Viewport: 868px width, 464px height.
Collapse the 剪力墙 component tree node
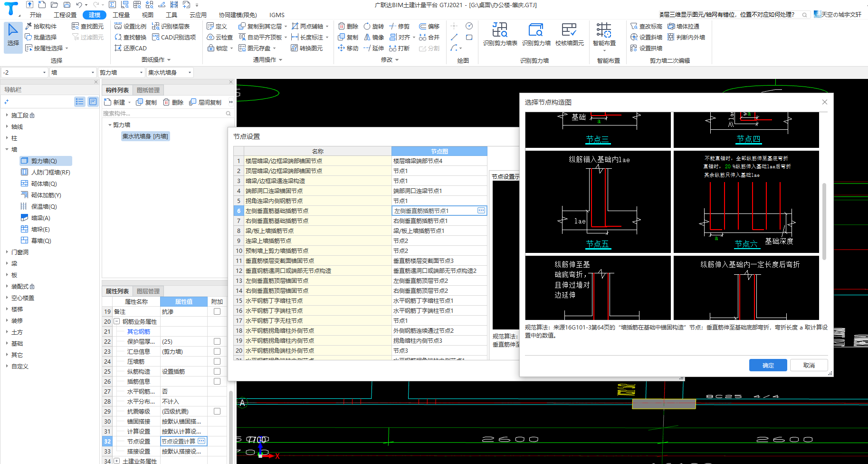click(110, 125)
